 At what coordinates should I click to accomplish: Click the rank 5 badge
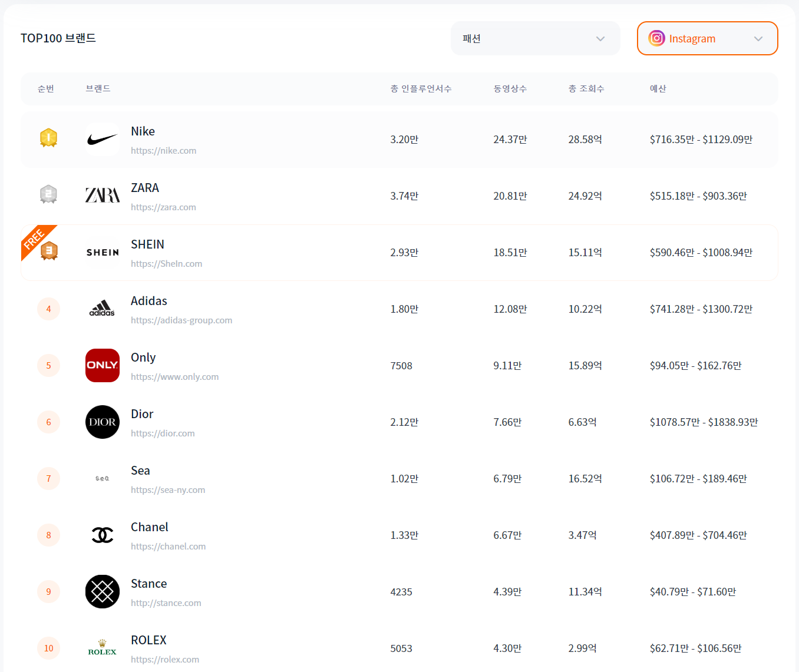[48, 366]
